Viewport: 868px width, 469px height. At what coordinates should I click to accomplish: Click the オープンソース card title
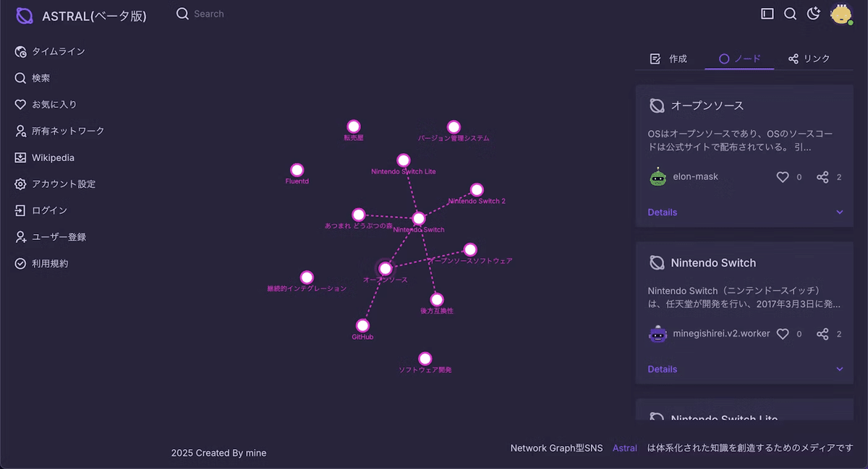coord(707,106)
